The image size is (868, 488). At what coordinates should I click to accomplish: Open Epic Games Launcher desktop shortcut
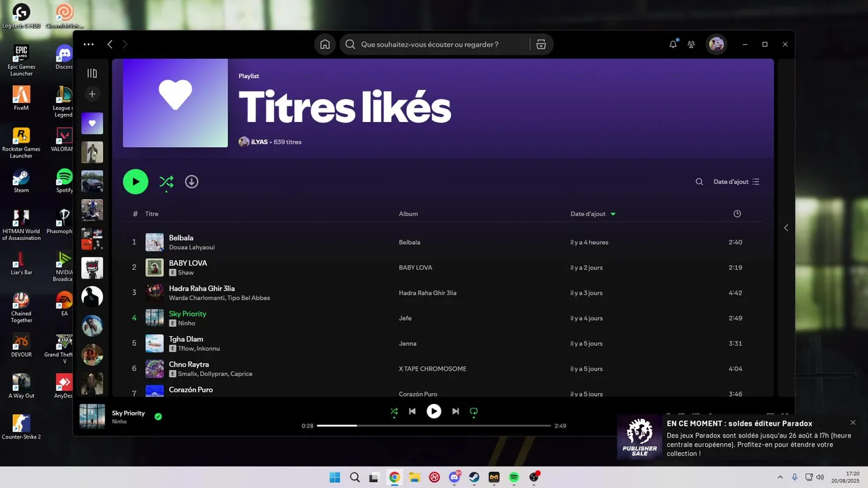click(21, 61)
